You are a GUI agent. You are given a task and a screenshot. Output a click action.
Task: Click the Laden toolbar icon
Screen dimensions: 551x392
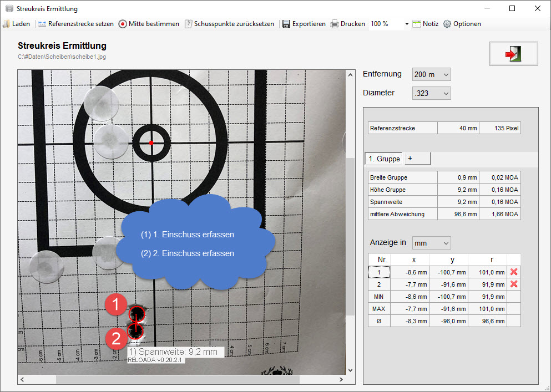click(x=6, y=24)
